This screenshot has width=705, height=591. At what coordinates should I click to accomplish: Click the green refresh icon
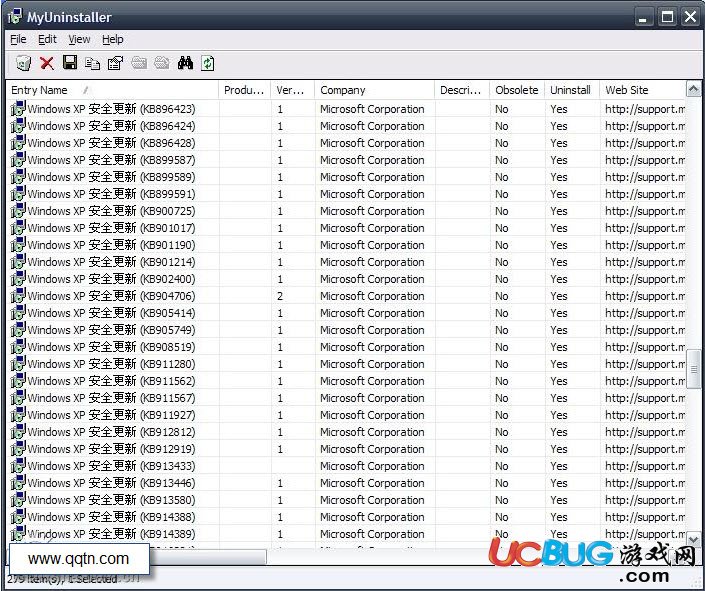click(x=208, y=63)
